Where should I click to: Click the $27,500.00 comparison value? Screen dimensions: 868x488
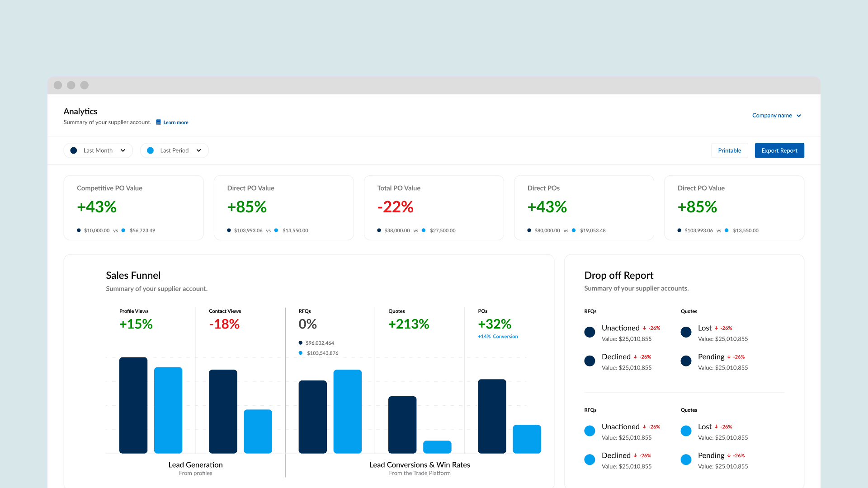[443, 230]
